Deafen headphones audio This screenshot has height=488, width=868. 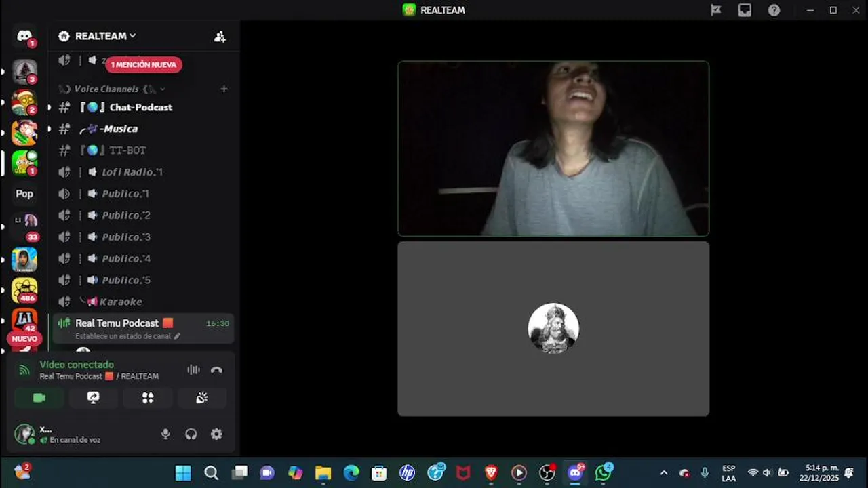point(191,434)
